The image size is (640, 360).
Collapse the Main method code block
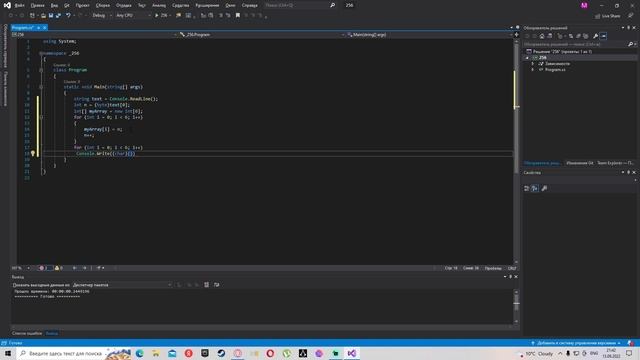[41, 87]
